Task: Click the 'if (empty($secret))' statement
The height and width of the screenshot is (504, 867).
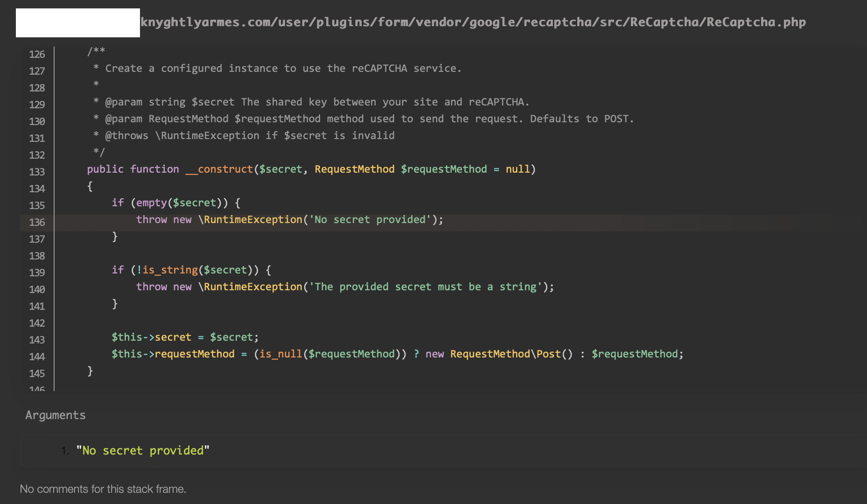Action: [176, 203]
